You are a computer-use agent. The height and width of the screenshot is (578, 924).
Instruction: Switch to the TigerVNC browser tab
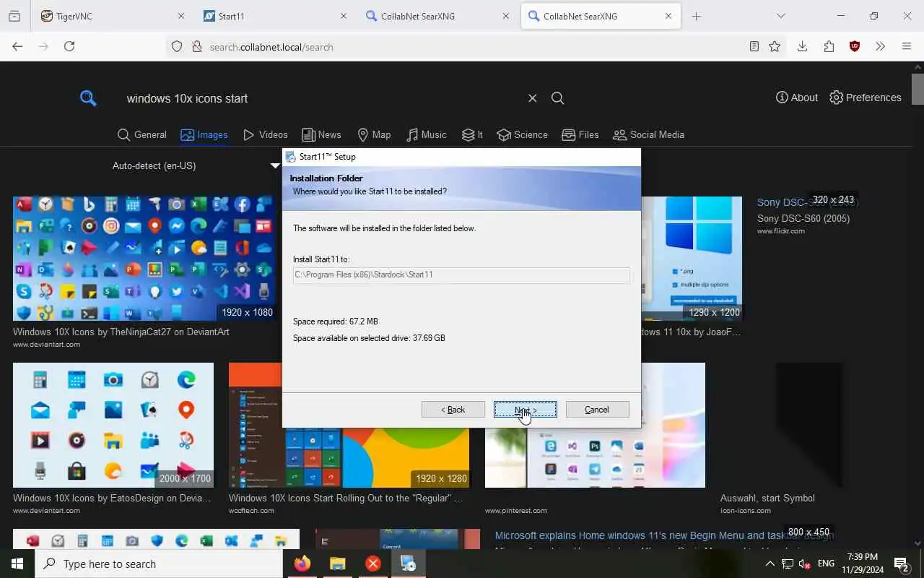click(112, 16)
